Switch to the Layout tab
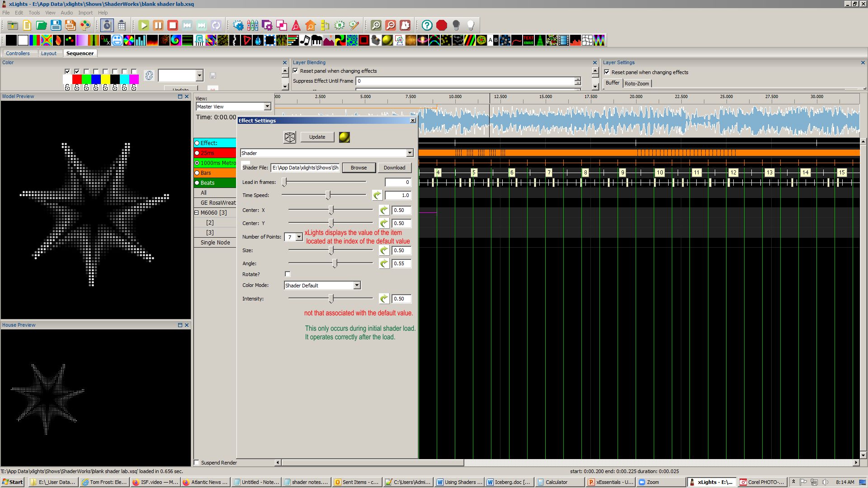The width and height of the screenshot is (868, 488). 49,53
